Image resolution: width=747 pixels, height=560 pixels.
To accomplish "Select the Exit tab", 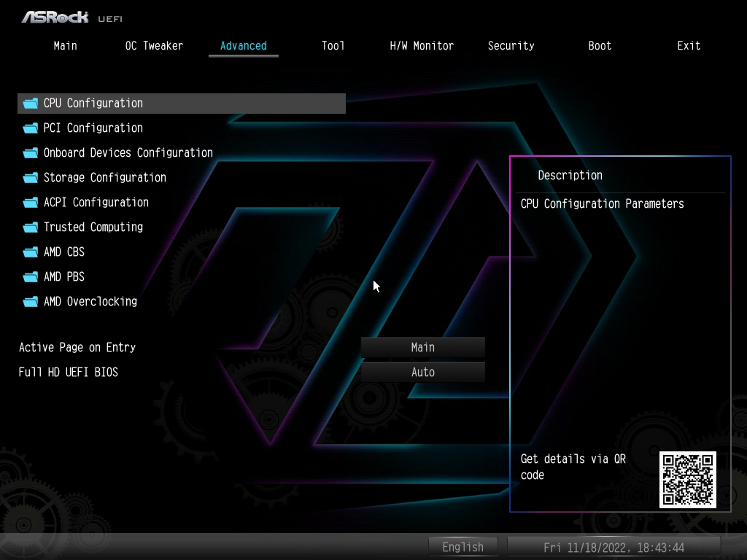I will tap(689, 46).
